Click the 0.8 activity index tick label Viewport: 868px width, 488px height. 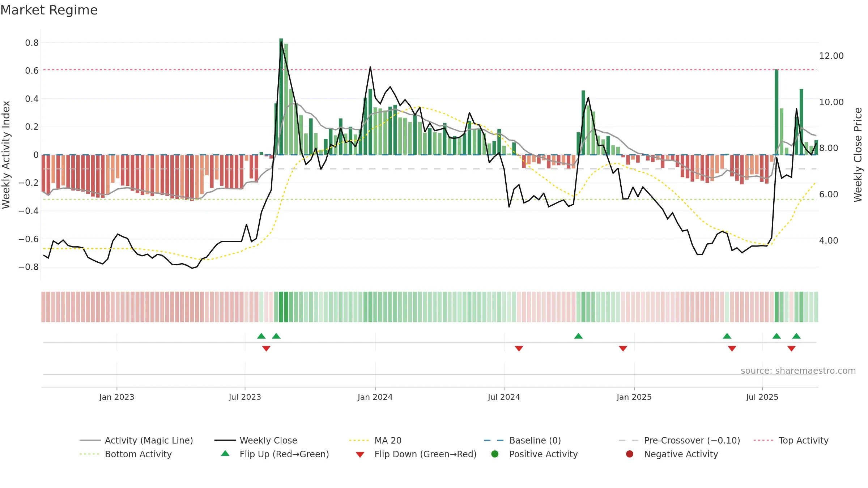click(x=32, y=43)
